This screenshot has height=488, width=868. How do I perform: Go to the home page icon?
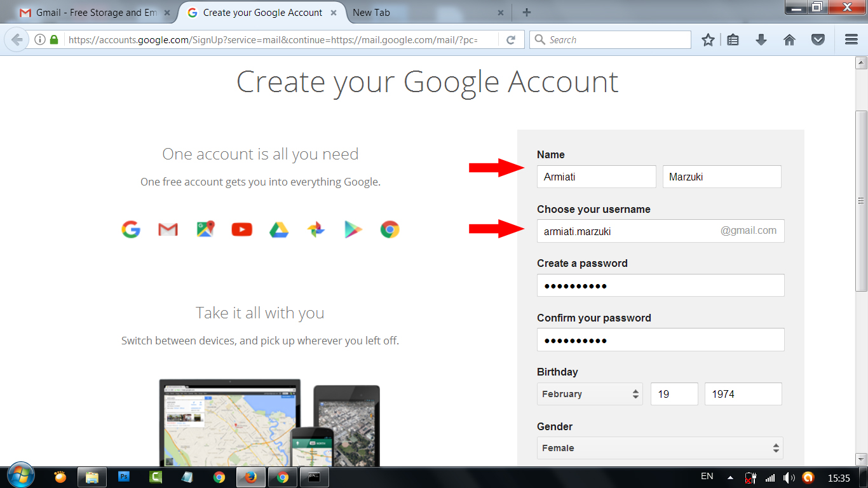789,39
